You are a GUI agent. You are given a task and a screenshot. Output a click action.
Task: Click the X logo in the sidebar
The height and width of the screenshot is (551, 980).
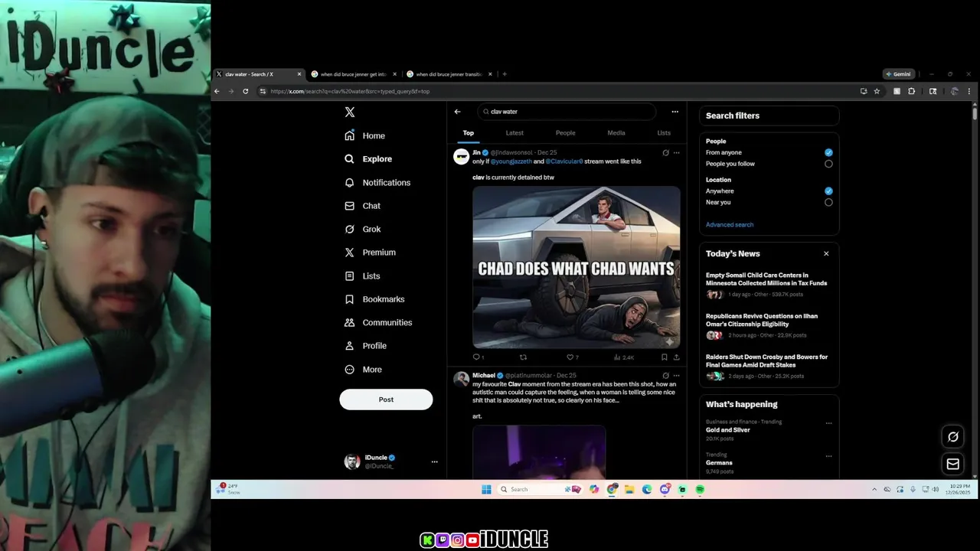click(350, 112)
